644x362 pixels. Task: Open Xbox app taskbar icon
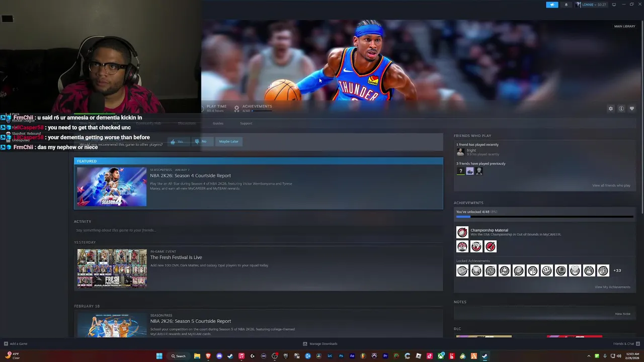click(x=441, y=356)
